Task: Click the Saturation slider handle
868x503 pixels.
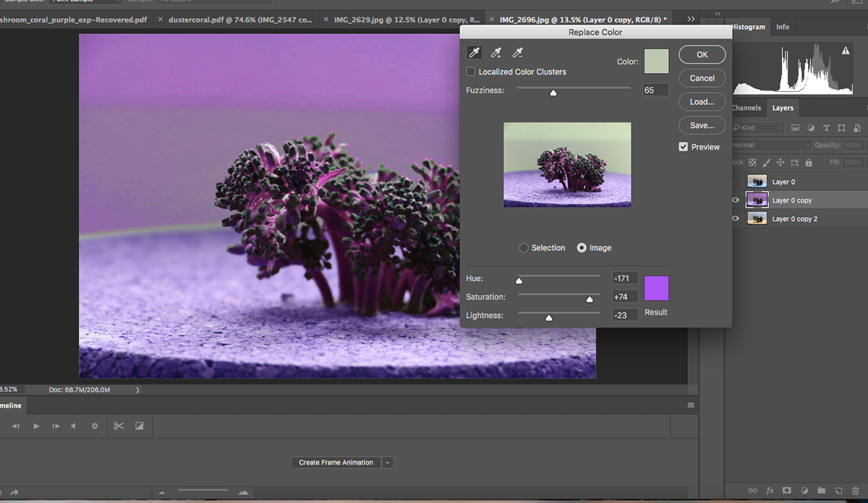Action: coord(590,299)
